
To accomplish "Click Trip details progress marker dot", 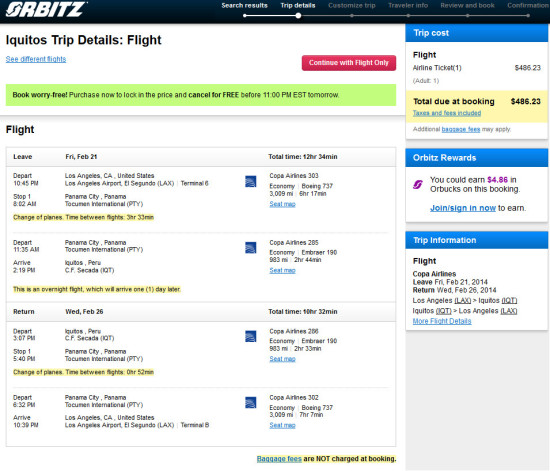I will pos(298,15).
